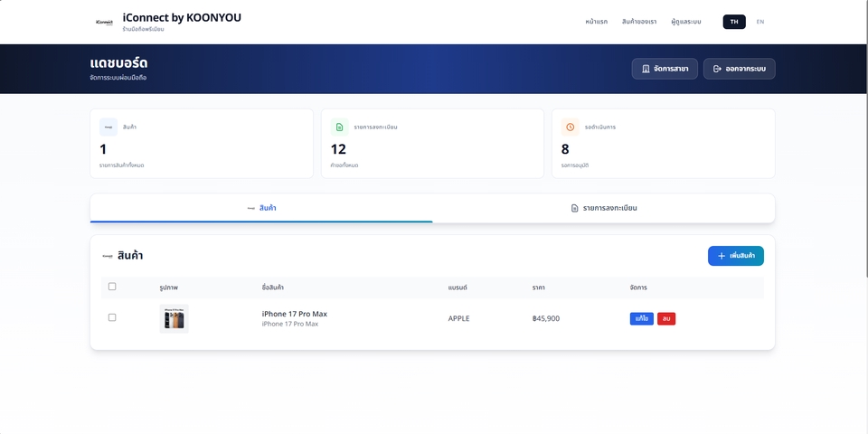Click the document icon in รายการลงทะเบียน tab
Image resolution: width=868 pixels, height=434 pixels.
coord(574,208)
